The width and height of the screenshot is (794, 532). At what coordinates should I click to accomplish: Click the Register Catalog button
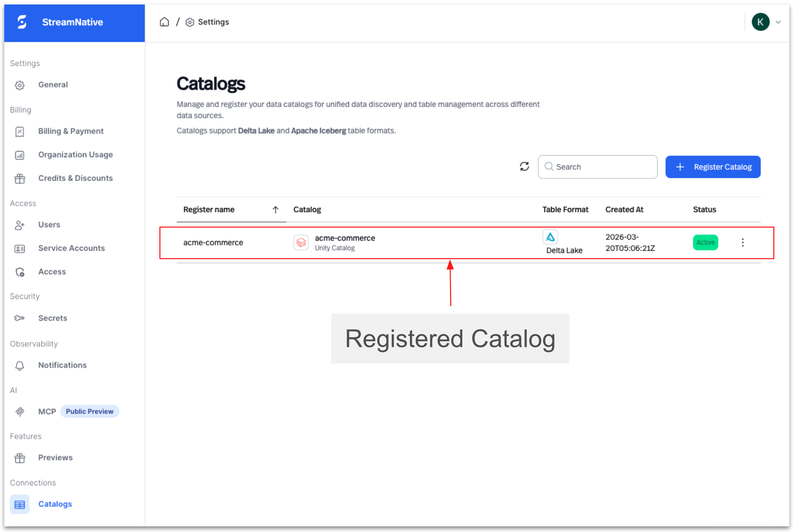pos(713,167)
